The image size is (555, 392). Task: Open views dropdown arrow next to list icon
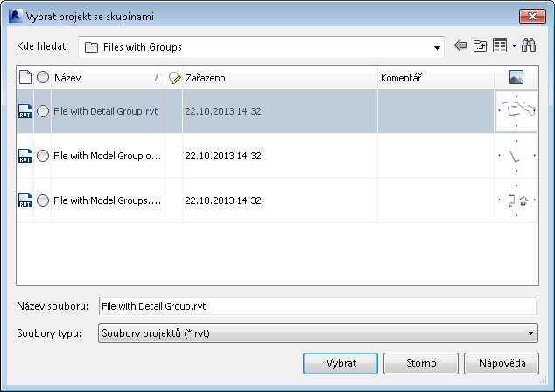(514, 46)
